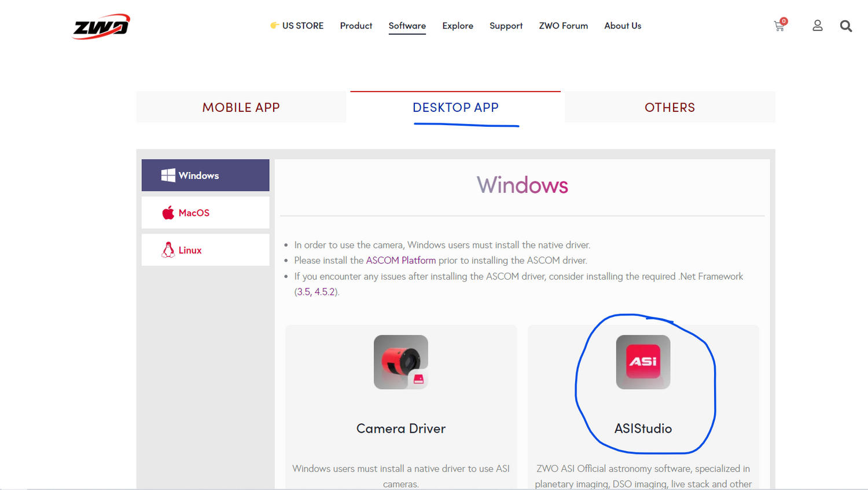The width and height of the screenshot is (868, 490).
Task: Click the ZWO logo
Action: [x=101, y=27]
